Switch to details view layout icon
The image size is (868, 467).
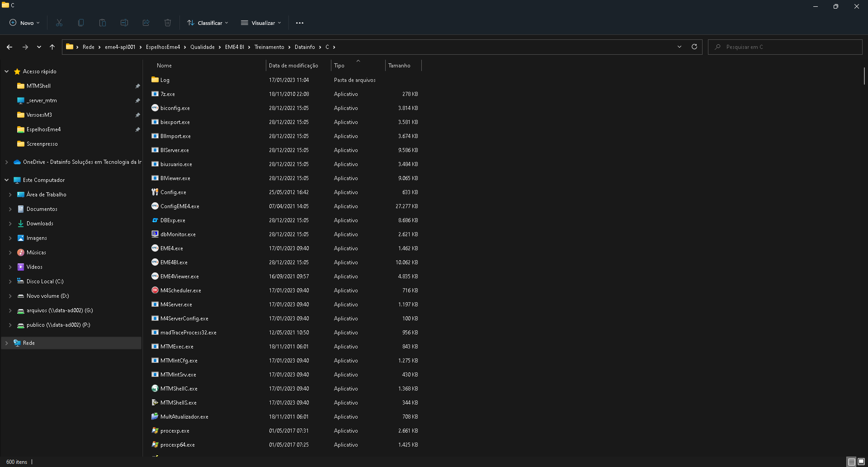click(x=852, y=462)
